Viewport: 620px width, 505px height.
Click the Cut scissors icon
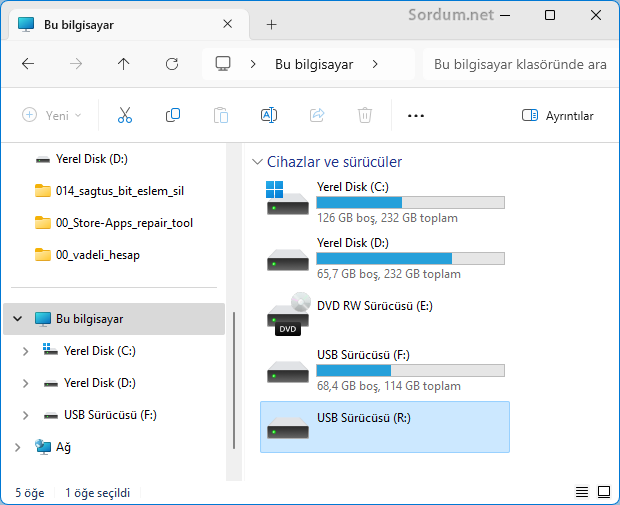[x=125, y=115]
